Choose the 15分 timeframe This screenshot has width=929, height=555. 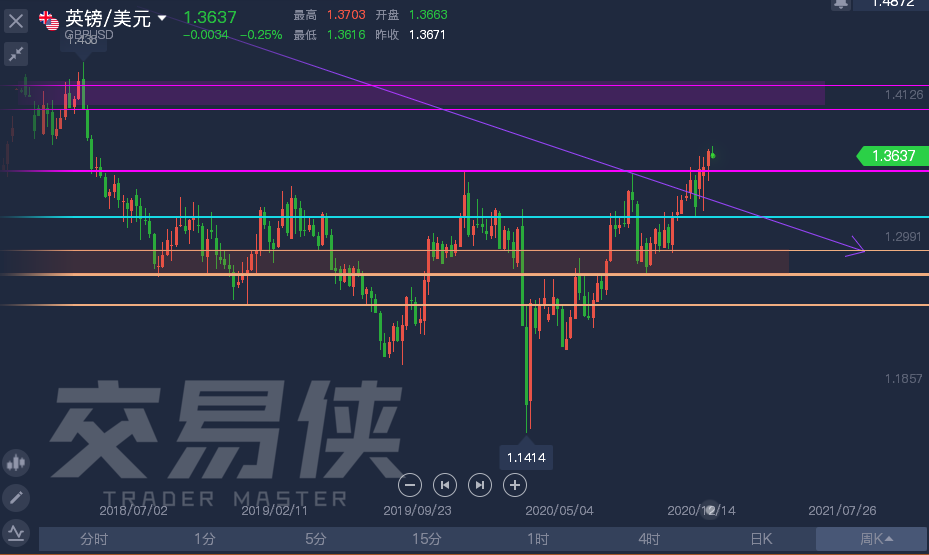point(427,540)
